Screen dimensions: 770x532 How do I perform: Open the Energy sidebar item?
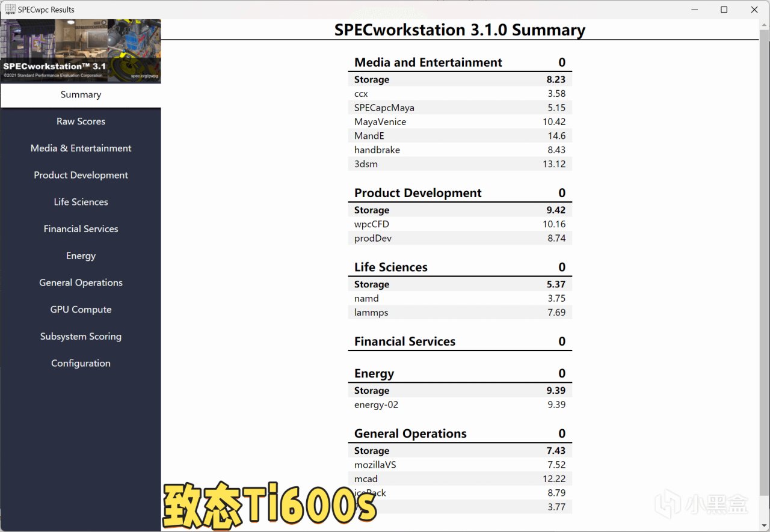pos(81,255)
